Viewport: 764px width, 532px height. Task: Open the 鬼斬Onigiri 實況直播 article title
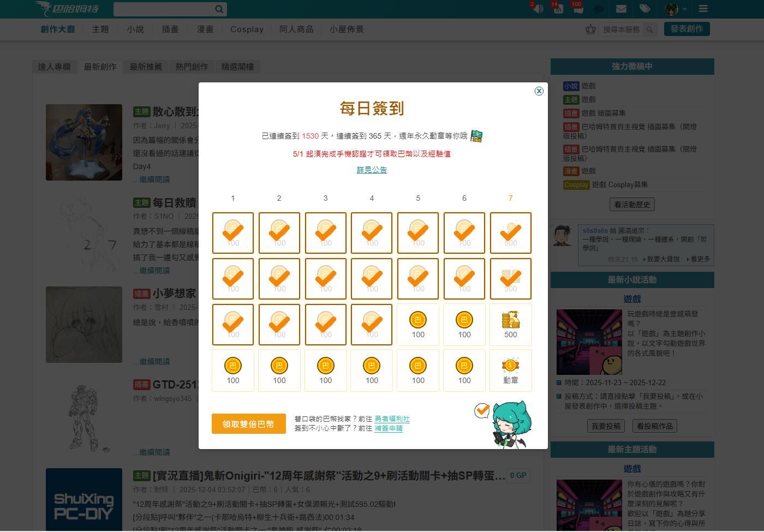pos(329,476)
